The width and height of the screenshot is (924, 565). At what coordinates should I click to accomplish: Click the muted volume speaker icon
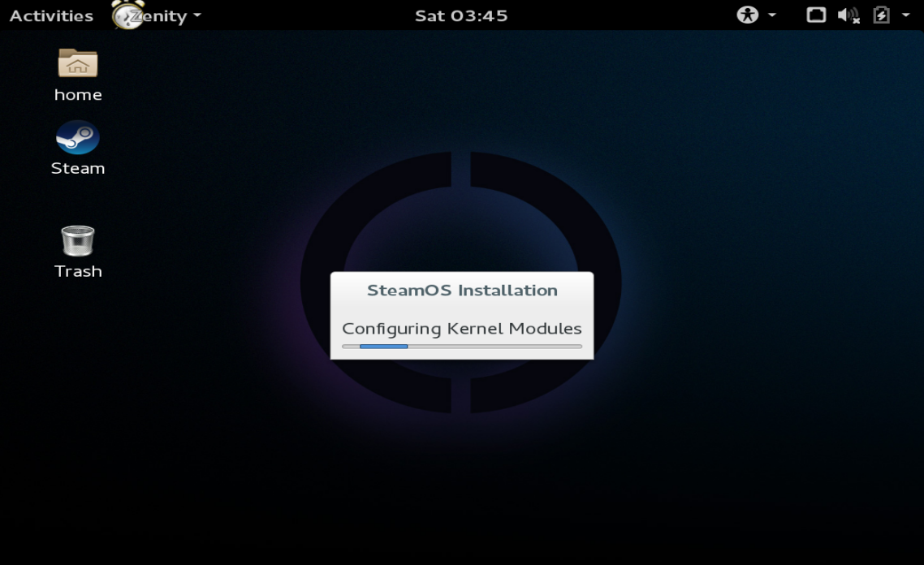[x=848, y=15]
